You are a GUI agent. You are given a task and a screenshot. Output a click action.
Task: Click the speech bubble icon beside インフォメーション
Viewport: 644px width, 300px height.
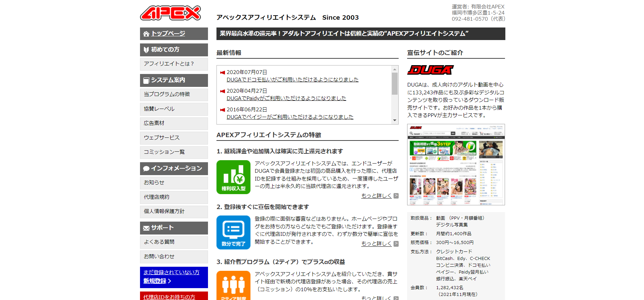point(146,169)
